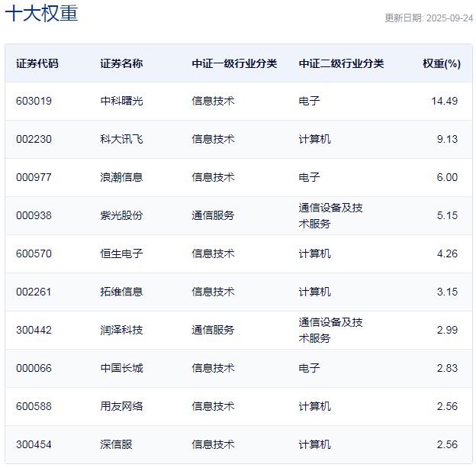
Task: Select security name 拓维信息
Action: pos(122,292)
